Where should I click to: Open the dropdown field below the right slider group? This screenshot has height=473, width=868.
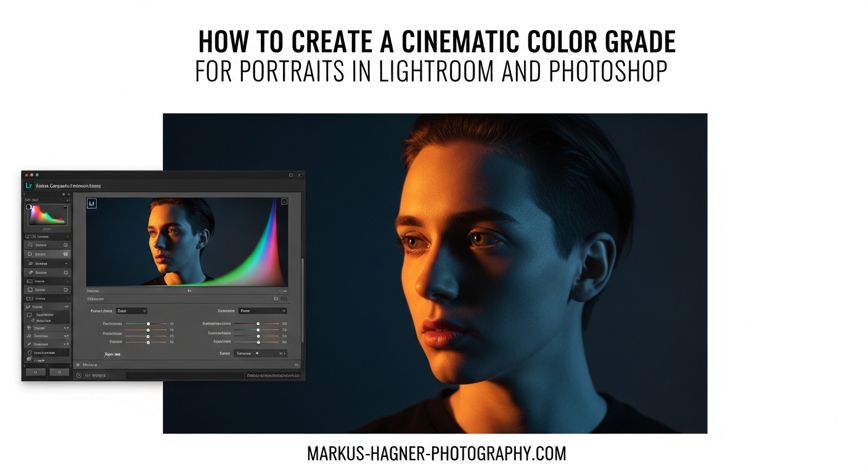260,354
